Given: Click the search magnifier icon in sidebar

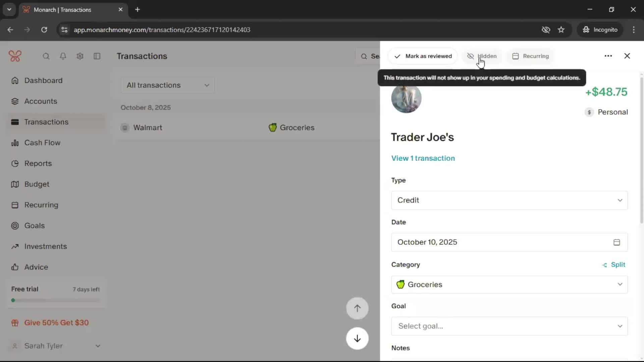Looking at the screenshot, I should [46, 56].
